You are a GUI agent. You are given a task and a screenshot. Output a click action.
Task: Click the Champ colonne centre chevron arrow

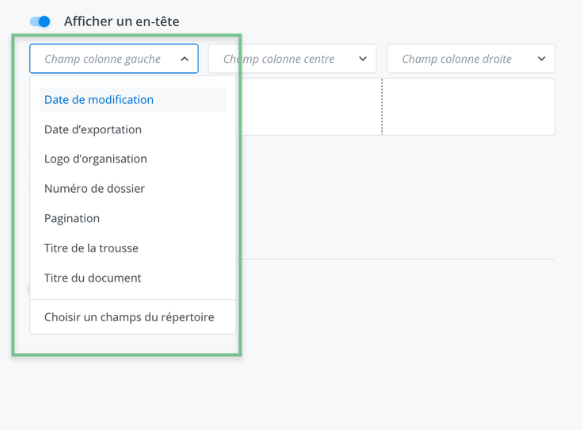point(363,59)
